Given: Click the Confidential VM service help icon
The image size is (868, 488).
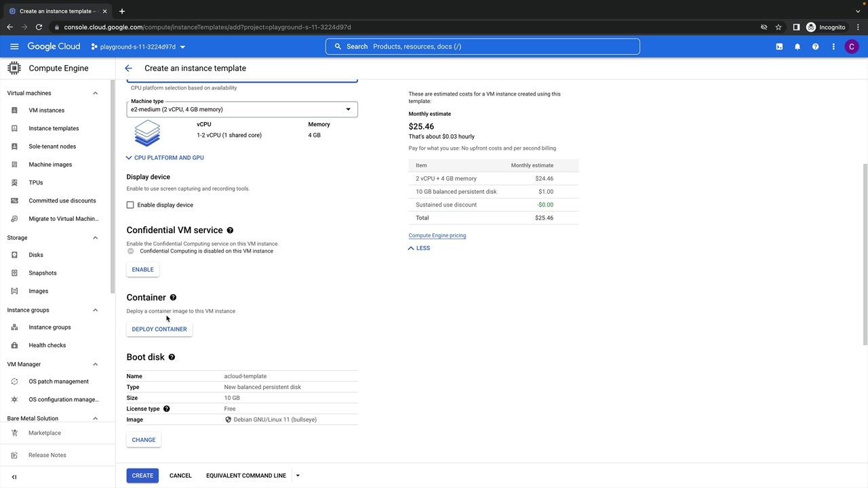Looking at the screenshot, I should tap(230, 230).
